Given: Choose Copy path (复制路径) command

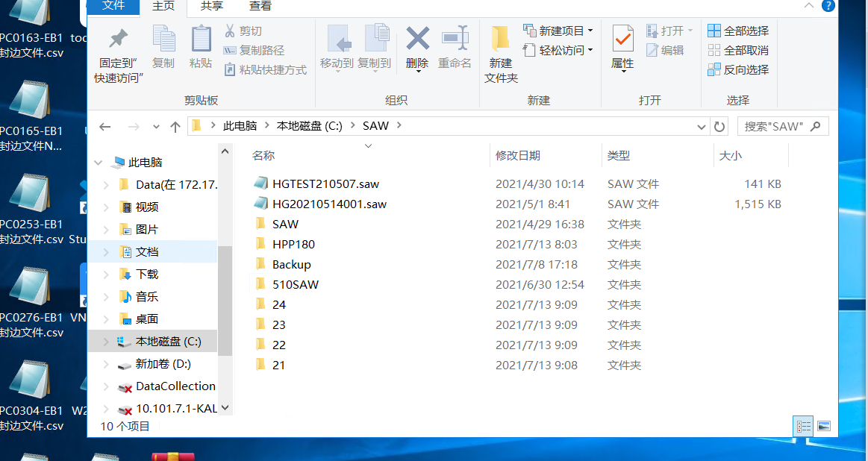Looking at the screenshot, I should (x=254, y=51).
